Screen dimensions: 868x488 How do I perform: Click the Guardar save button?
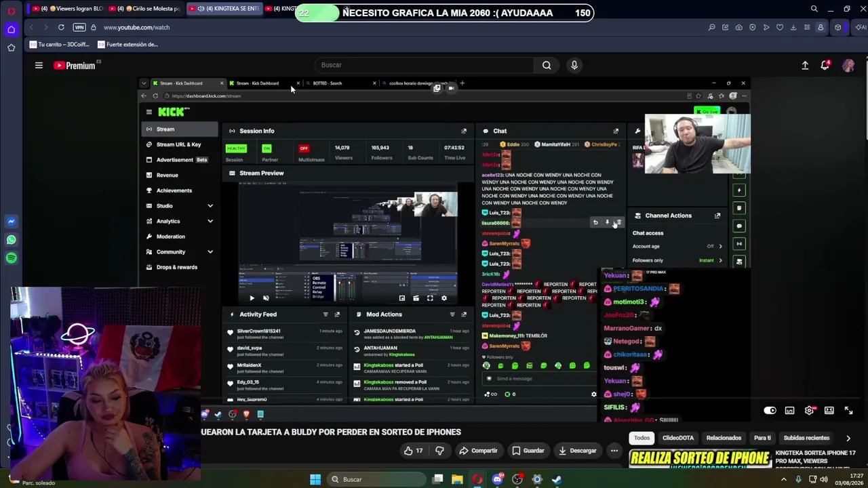(x=528, y=451)
